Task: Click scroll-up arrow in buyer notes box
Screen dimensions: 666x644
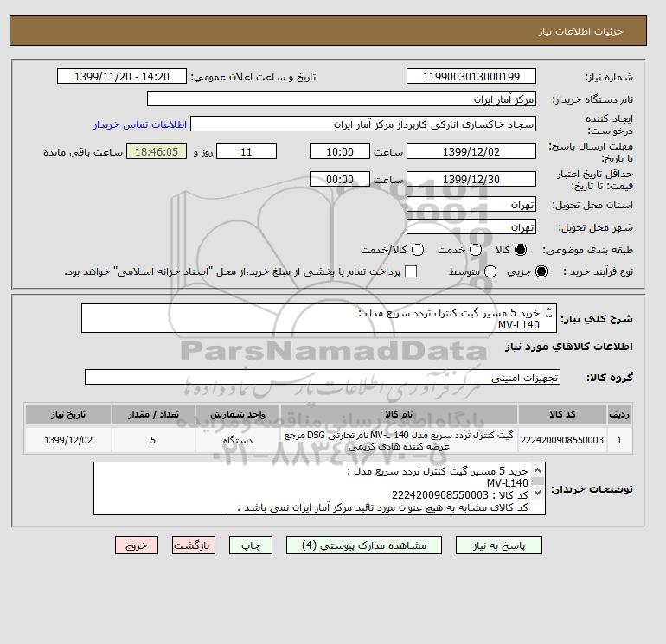Action: [537, 471]
